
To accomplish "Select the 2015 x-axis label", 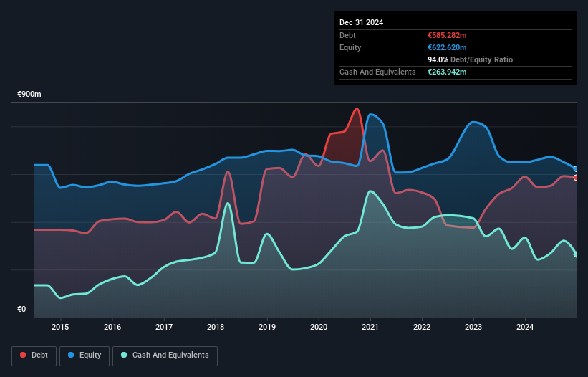I will click(x=60, y=327).
